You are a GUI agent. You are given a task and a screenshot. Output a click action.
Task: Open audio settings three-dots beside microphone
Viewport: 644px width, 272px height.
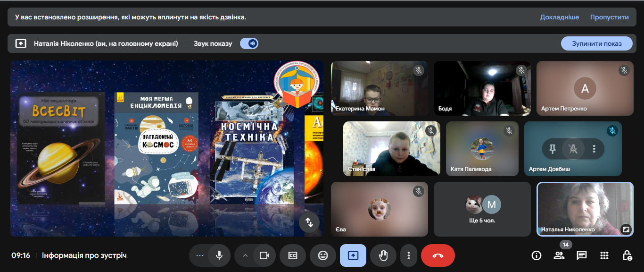(x=199, y=255)
